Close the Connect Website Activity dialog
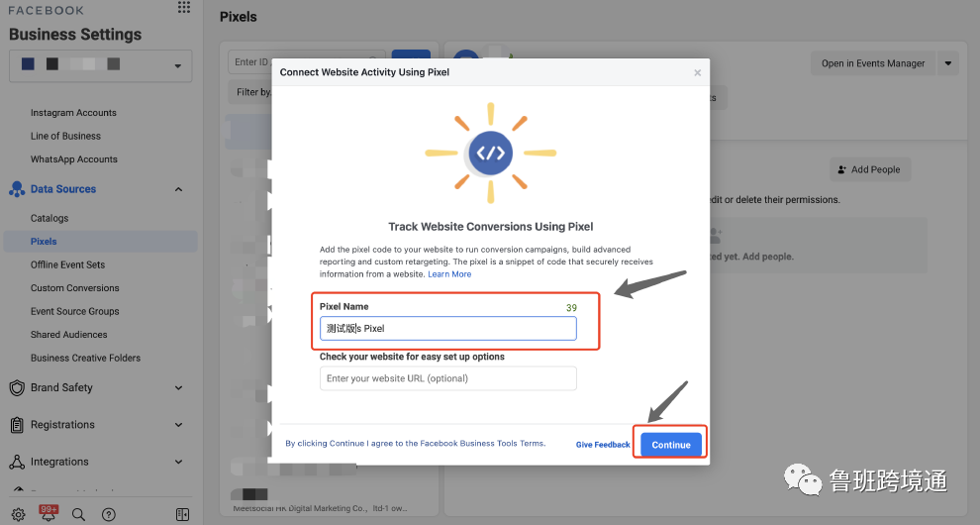The height and width of the screenshot is (525, 980). tap(698, 72)
